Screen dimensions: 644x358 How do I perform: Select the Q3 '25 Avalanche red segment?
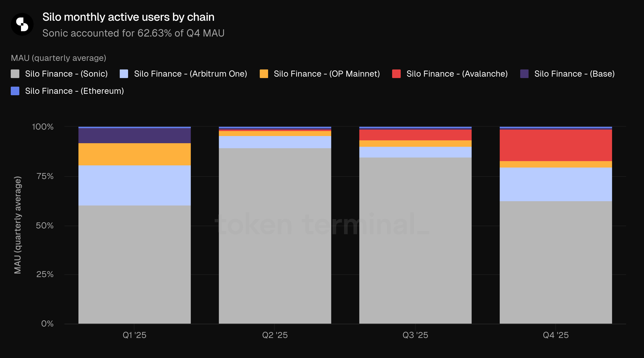(415, 135)
